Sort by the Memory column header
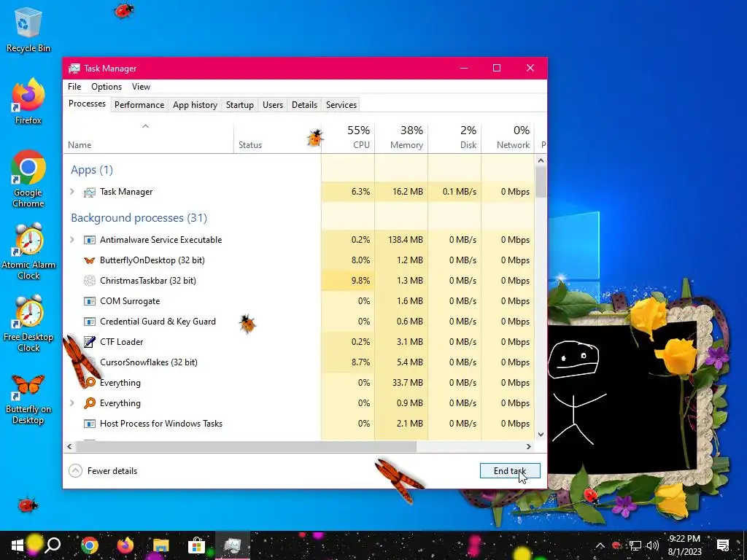The width and height of the screenshot is (747, 560). 401,137
